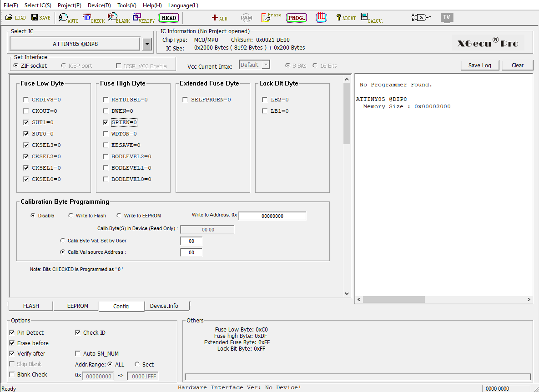Click the PROG. program toolbar button
Screen dimensions: 539x392
[296, 18]
